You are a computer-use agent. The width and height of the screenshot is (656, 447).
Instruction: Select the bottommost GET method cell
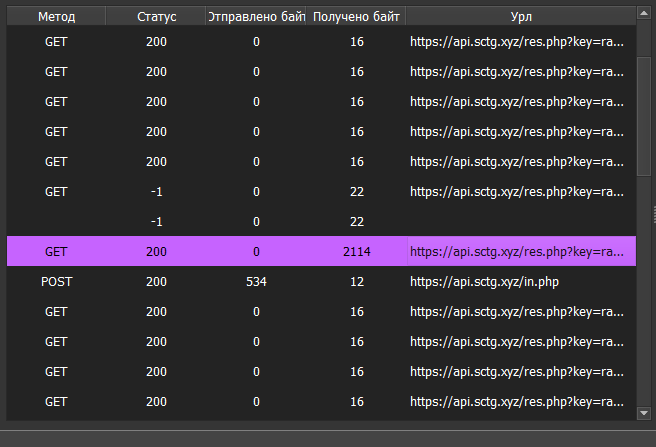[x=56, y=402]
